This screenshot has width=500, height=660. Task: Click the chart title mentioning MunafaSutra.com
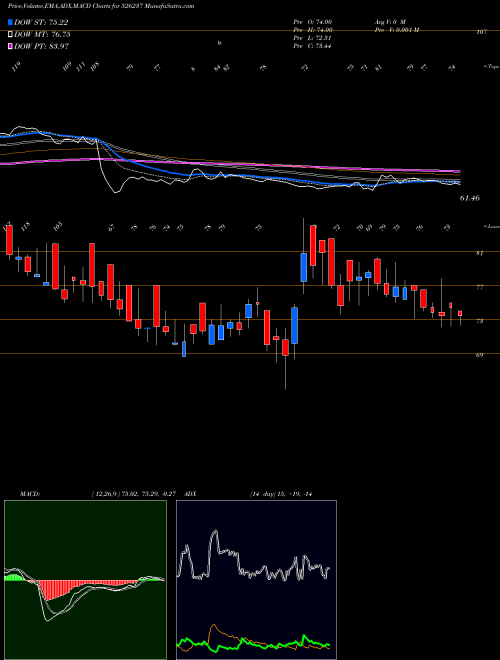[x=101, y=7]
